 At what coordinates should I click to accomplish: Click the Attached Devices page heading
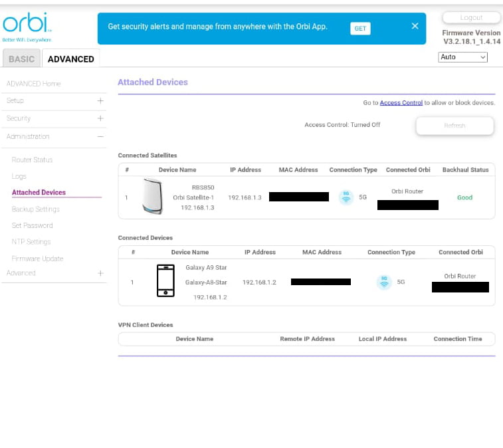[153, 82]
